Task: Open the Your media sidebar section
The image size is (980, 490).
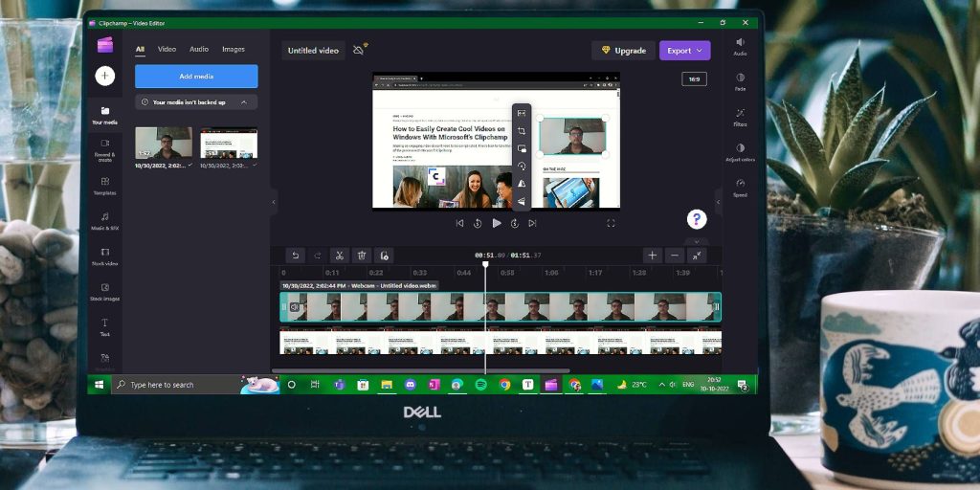Action: pyautogui.click(x=105, y=116)
